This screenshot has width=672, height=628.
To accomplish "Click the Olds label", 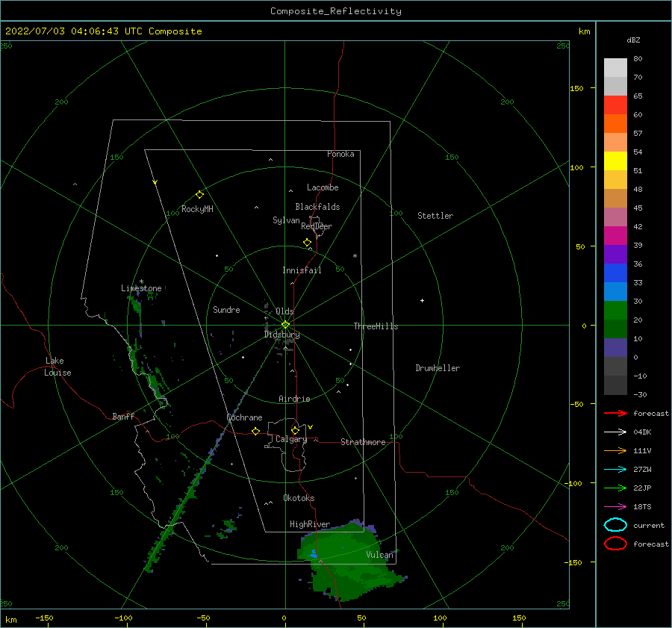I will [284, 311].
